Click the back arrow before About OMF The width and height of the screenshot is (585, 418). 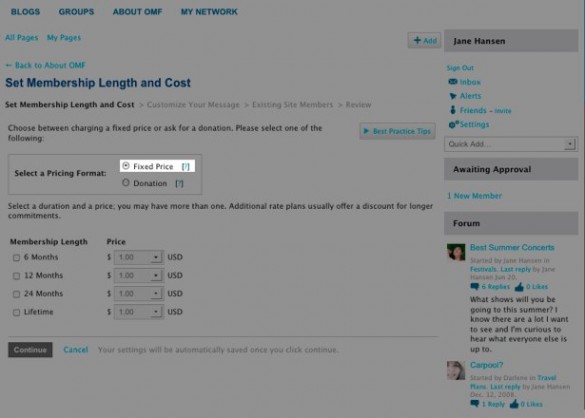(9, 65)
